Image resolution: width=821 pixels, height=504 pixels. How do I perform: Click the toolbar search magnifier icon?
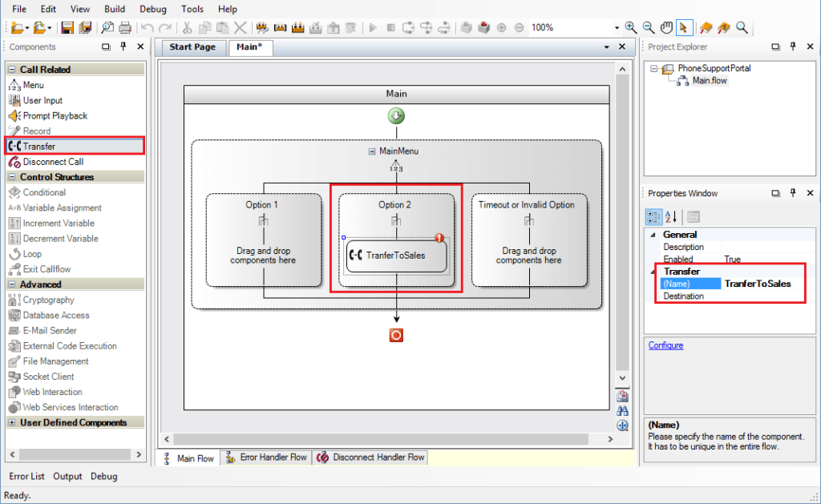[x=742, y=28]
